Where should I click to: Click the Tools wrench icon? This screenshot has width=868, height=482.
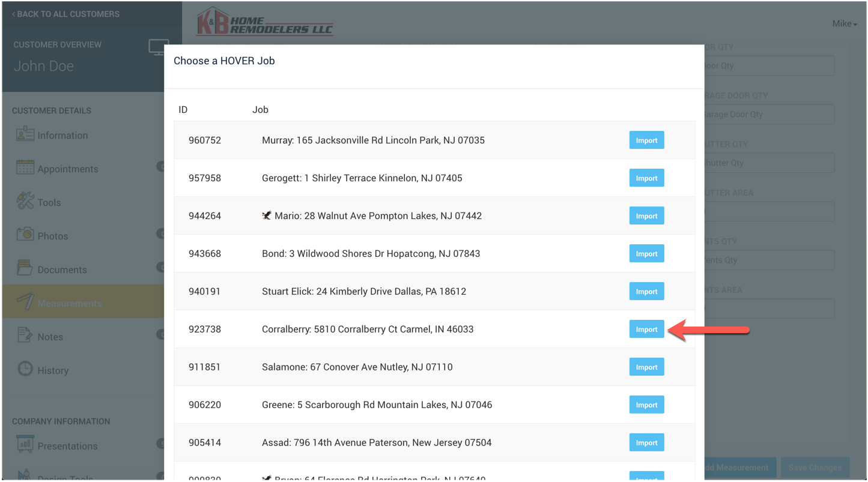25,201
